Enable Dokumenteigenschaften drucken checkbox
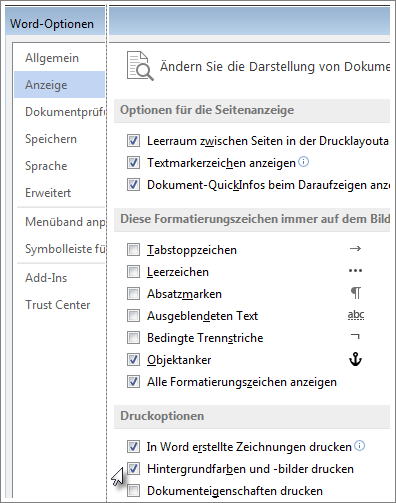Image resolution: width=396 pixels, height=503 pixels. click(133, 491)
